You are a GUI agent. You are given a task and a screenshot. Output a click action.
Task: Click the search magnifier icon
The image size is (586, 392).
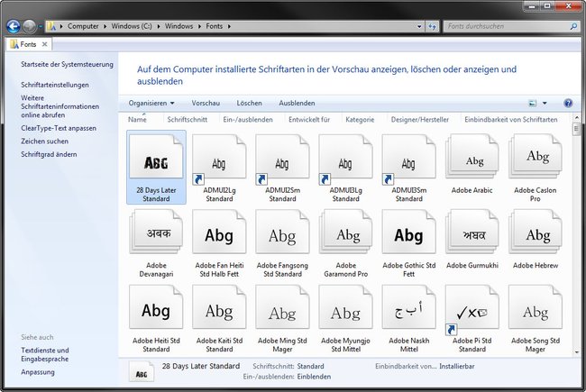pos(573,26)
